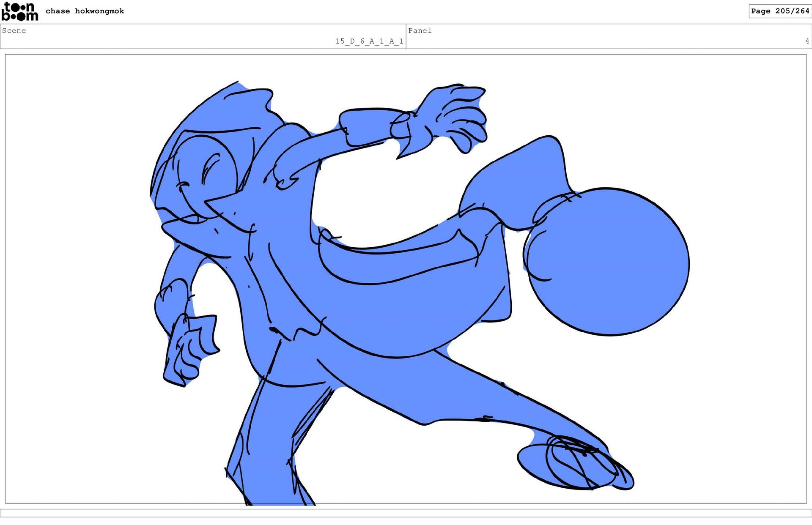Click the 'Scene' header label

click(x=14, y=30)
